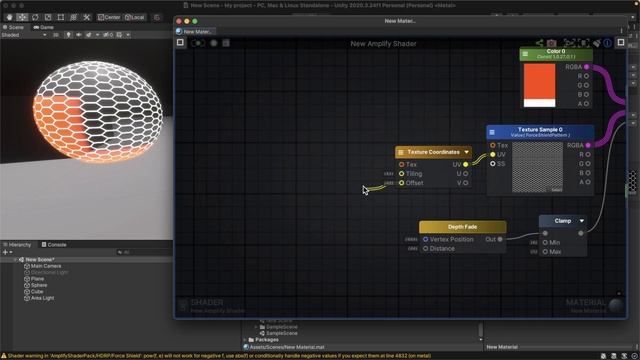
Task: Open the Shaded draw mode dropdown
Action: [x=24, y=35]
